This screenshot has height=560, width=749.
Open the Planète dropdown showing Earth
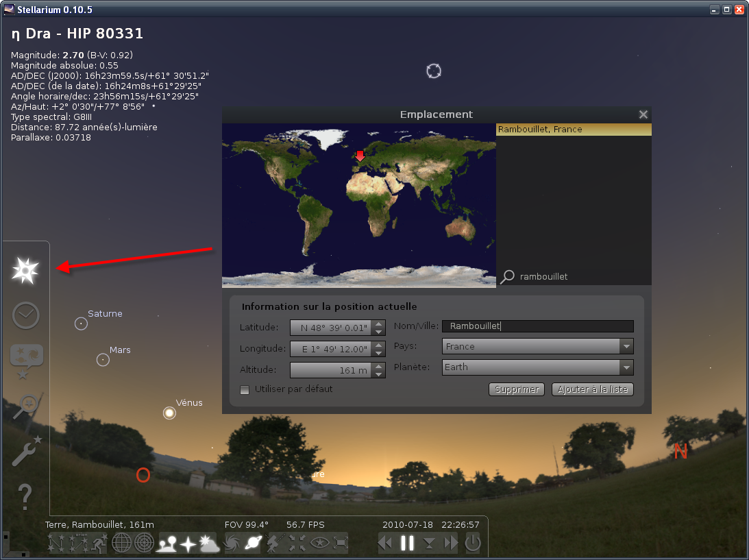538,367
